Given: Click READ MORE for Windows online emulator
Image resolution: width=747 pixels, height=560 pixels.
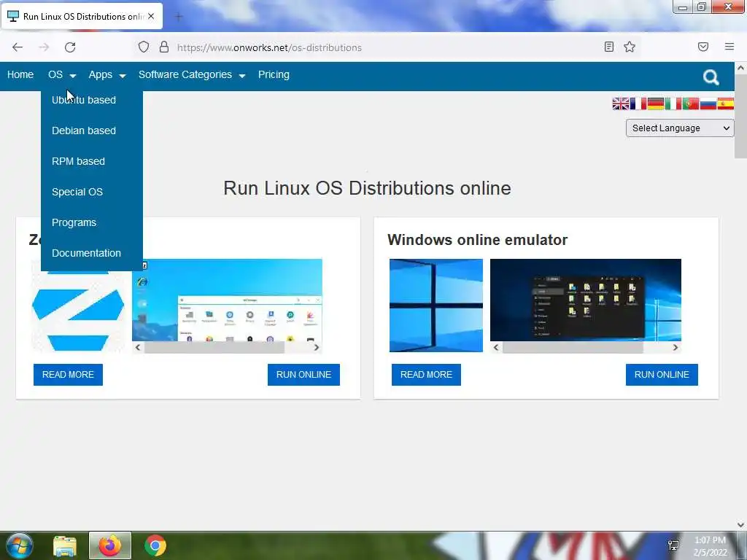Looking at the screenshot, I should pyautogui.click(x=426, y=375).
